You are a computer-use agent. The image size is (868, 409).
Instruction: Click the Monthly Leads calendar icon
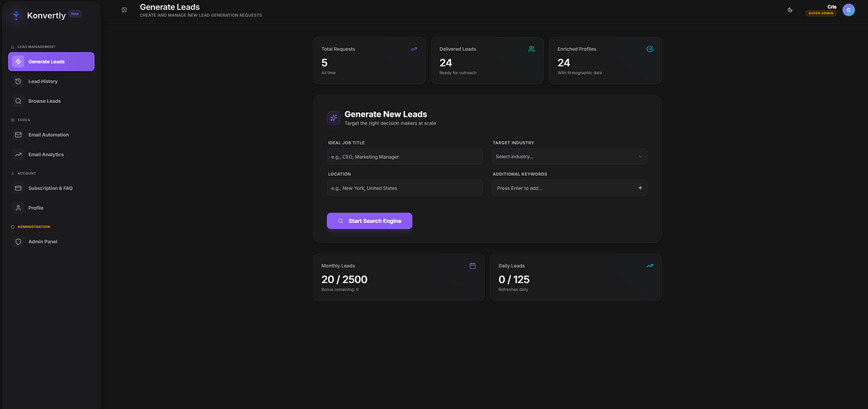(x=472, y=266)
